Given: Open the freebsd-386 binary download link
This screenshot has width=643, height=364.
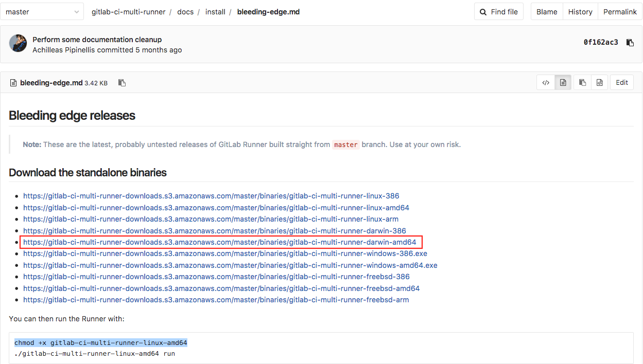Looking at the screenshot, I should coord(216,277).
